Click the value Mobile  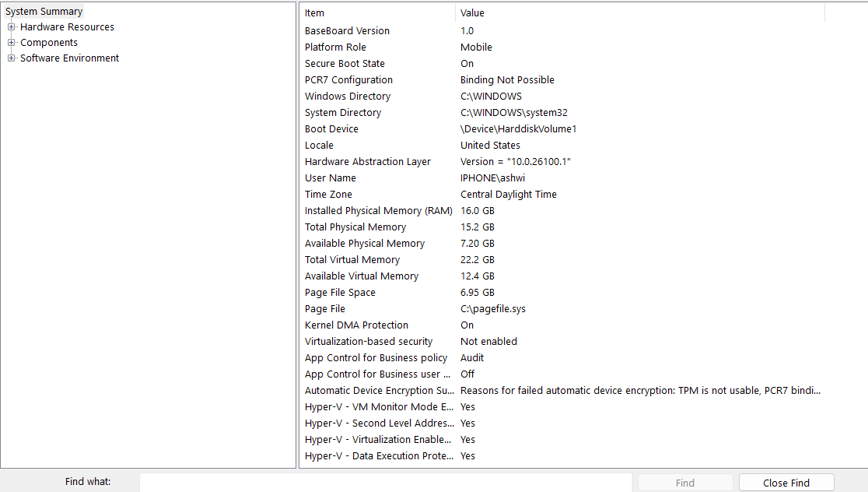click(x=476, y=47)
